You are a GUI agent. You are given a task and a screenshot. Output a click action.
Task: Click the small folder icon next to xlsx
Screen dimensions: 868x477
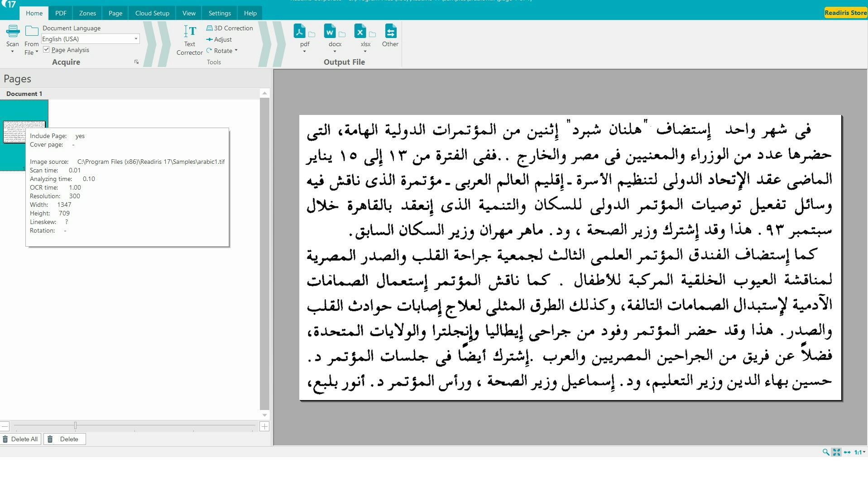[x=373, y=34]
